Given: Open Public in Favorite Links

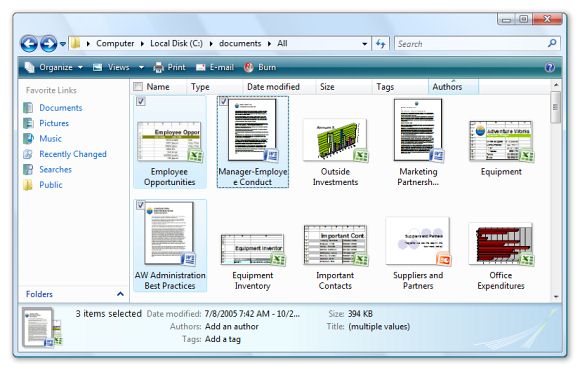Looking at the screenshot, I should click(x=43, y=185).
